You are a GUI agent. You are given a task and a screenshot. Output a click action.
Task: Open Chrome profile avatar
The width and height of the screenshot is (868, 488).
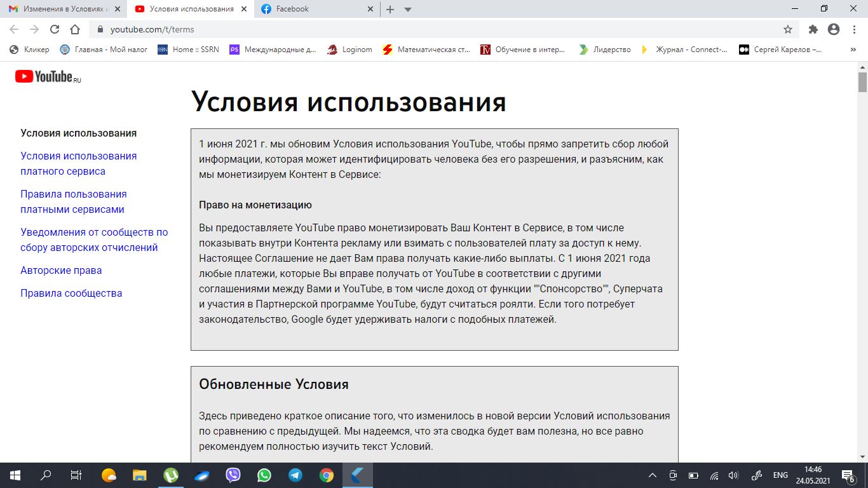point(834,29)
